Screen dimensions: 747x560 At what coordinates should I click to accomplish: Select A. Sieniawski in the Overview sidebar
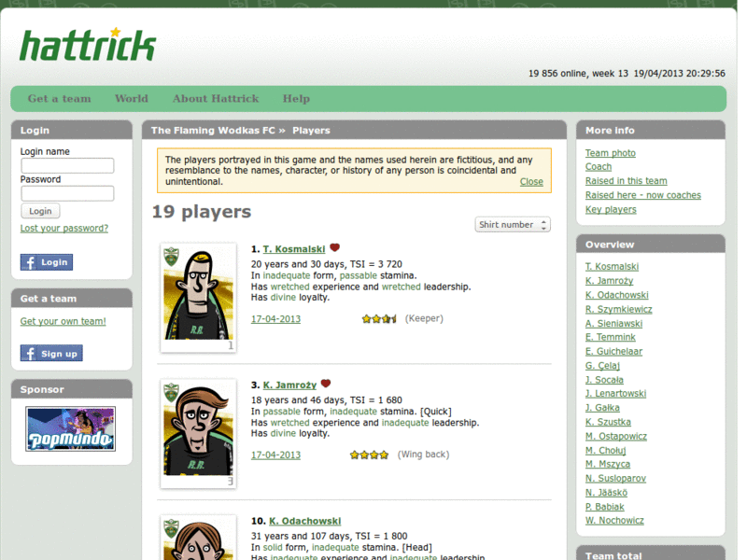[613, 323]
